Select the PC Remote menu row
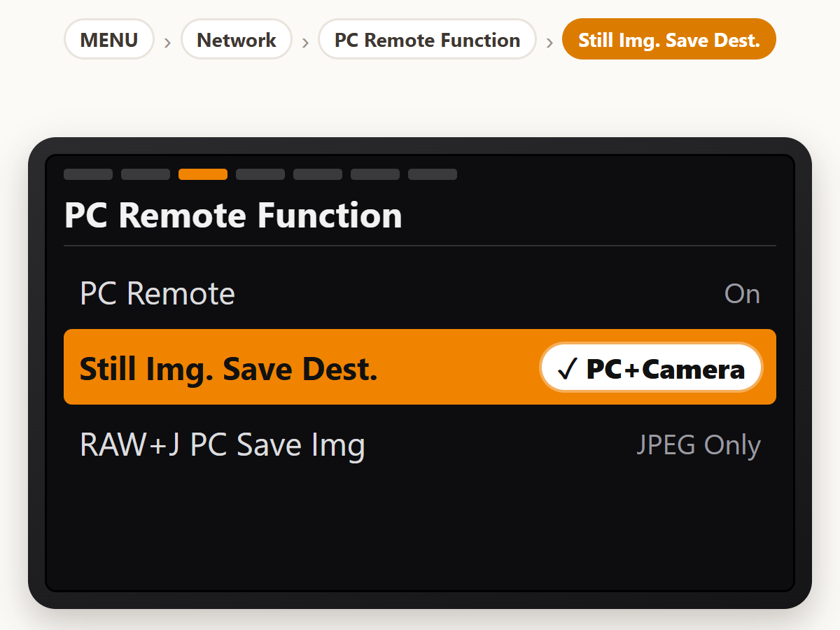 click(x=420, y=294)
